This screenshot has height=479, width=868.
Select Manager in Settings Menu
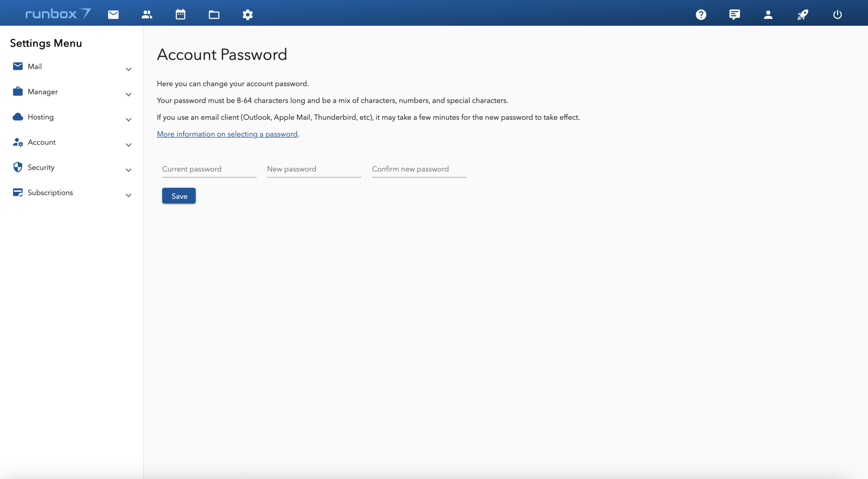(x=43, y=92)
